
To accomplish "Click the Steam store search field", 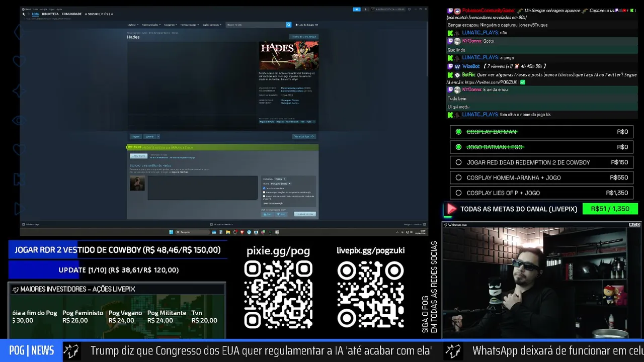I will (256, 25).
